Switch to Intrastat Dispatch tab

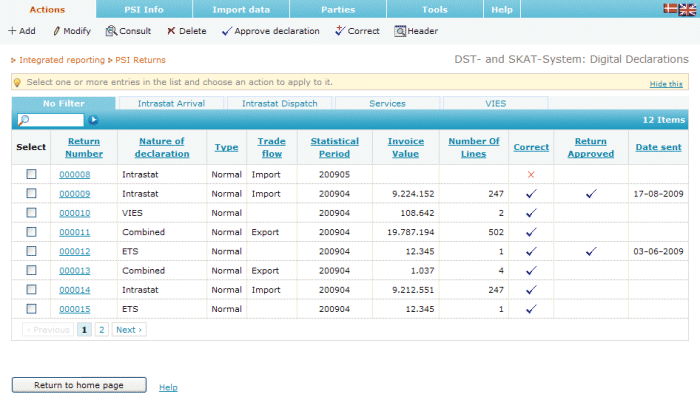279,103
